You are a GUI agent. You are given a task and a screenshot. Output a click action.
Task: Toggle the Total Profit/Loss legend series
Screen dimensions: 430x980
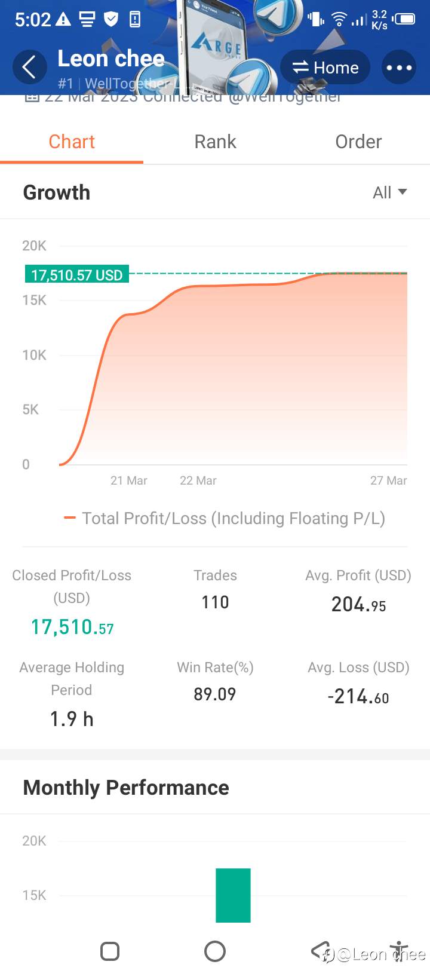[x=225, y=518]
